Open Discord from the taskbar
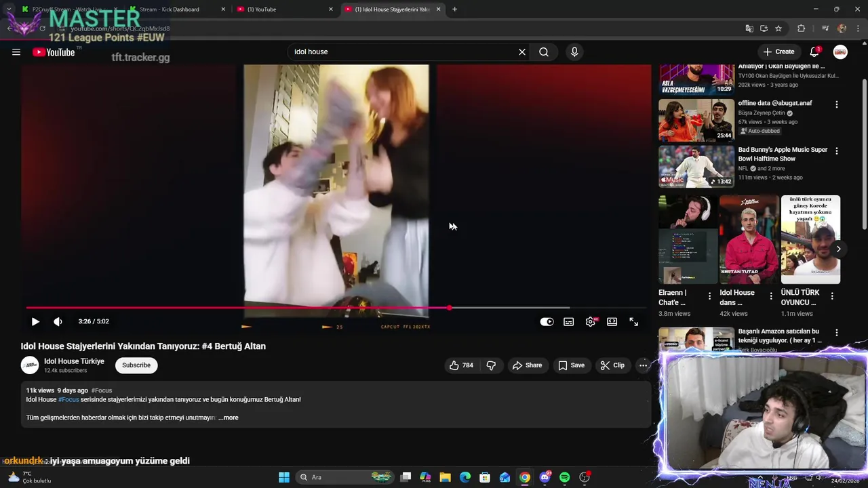Screen dimensions: 868x488 tap(545, 477)
